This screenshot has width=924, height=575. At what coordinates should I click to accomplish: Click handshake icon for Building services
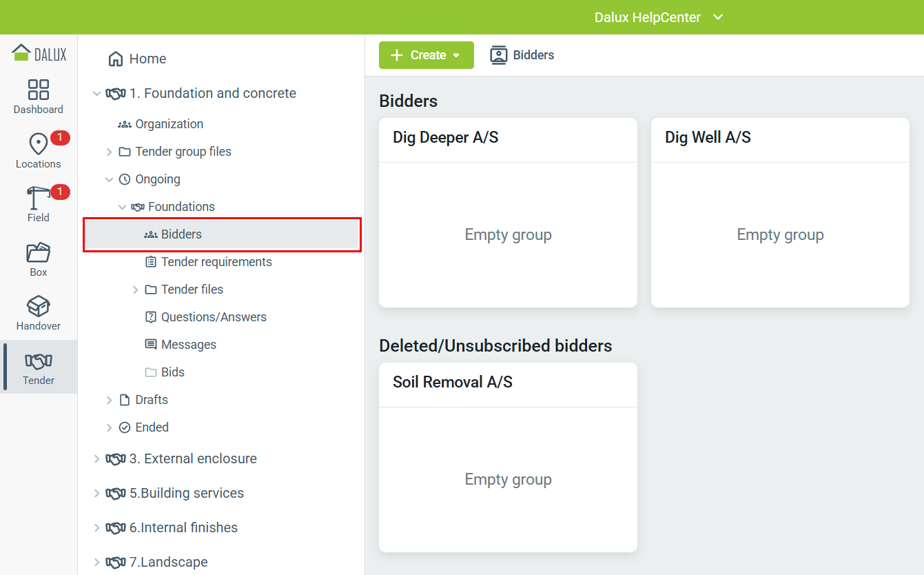click(x=116, y=493)
